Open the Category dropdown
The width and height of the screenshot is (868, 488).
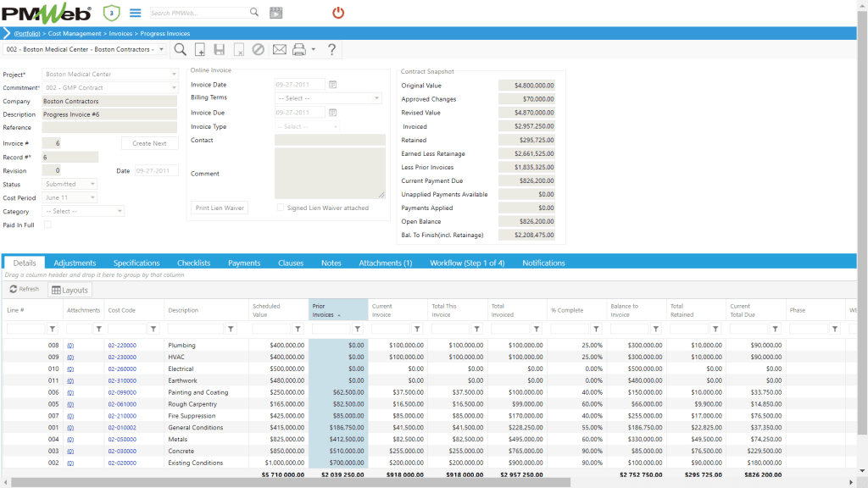[120, 211]
